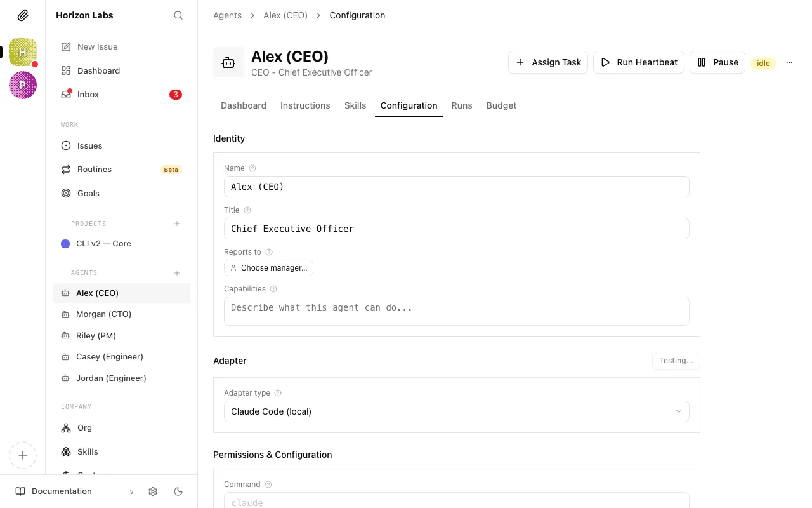
Task: Click the large agent robot avatar icon
Action: point(228,62)
